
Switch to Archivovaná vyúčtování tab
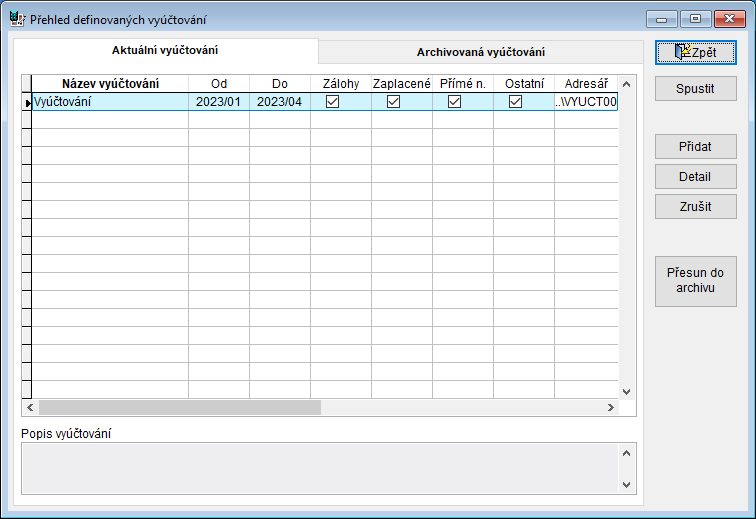[480, 52]
